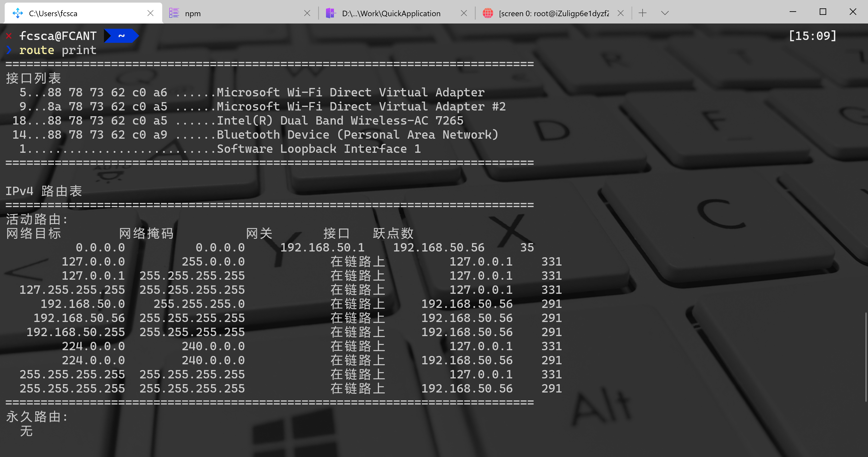868x457 pixels.
Task: Open the D:\...\Work\QuickApplication tab
Action: tap(397, 13)
